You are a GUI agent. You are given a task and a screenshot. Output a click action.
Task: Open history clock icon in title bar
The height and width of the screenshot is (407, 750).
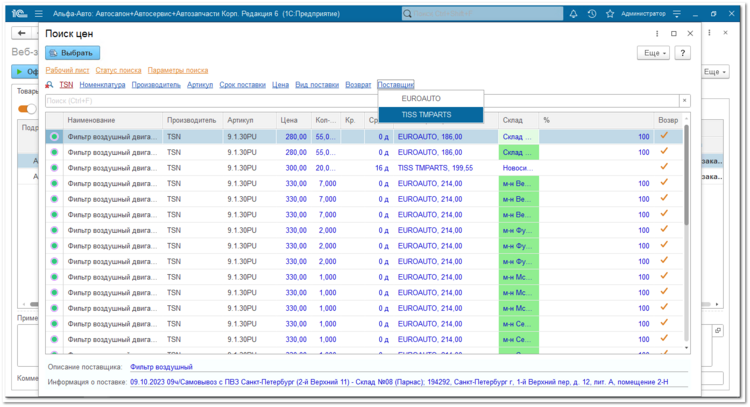click(592, 14)
